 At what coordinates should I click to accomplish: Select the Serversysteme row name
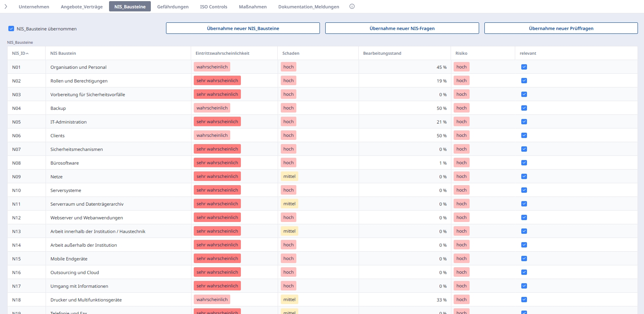pos(66,190)
